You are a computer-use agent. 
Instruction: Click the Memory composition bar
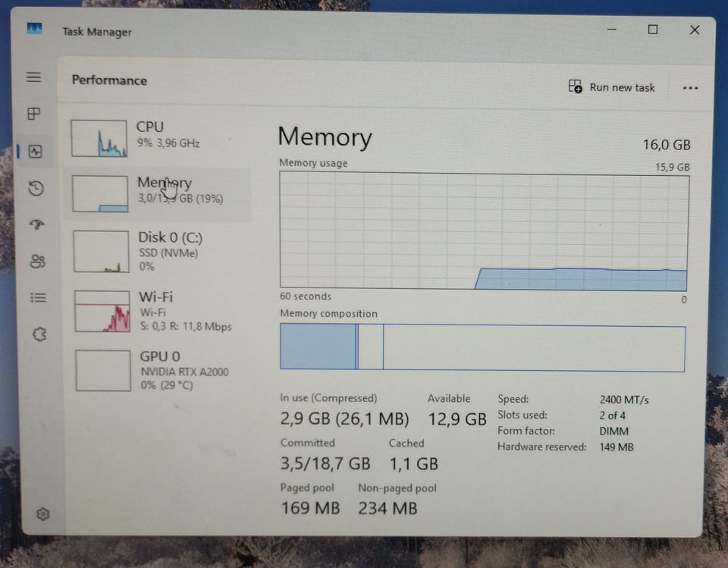tap(482, 347)
